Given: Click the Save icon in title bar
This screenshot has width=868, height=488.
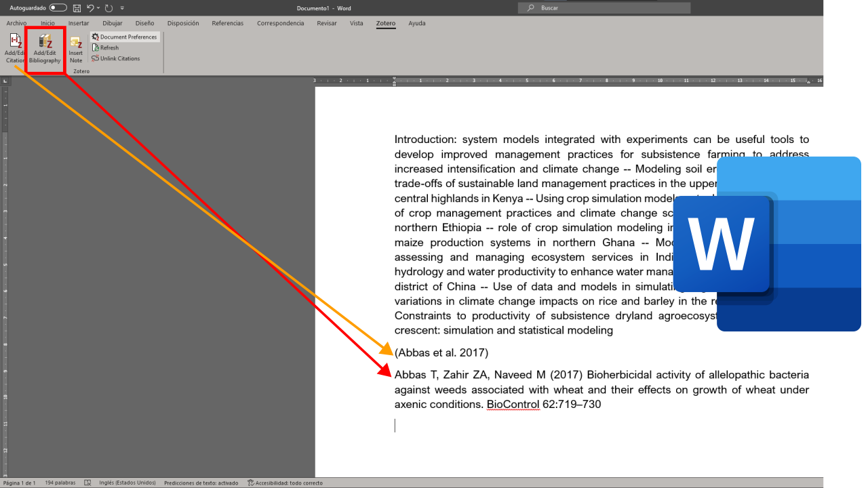Looking at the screenshot, I should tap(77, 8).
